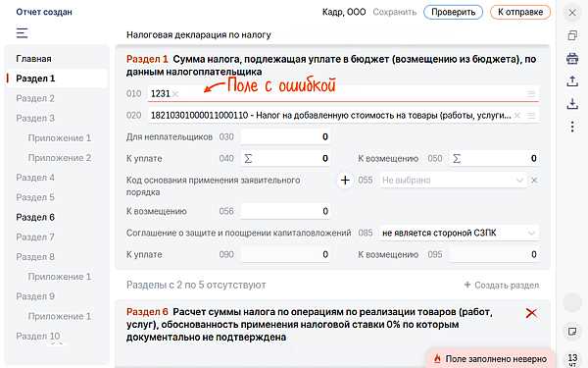Open list icon for field 010
This screenshot has height=368, width=588.
[x=530, y=94]
